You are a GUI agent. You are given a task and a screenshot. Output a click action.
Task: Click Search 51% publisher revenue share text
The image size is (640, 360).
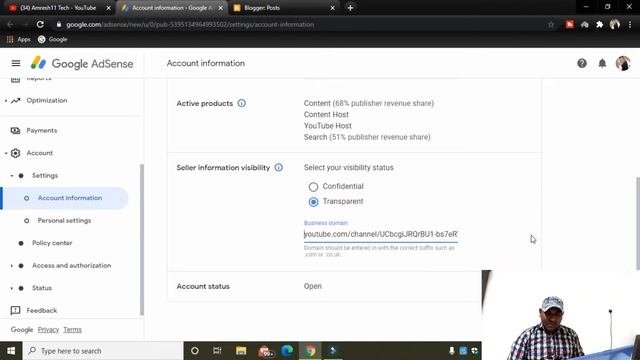[367, 137]
